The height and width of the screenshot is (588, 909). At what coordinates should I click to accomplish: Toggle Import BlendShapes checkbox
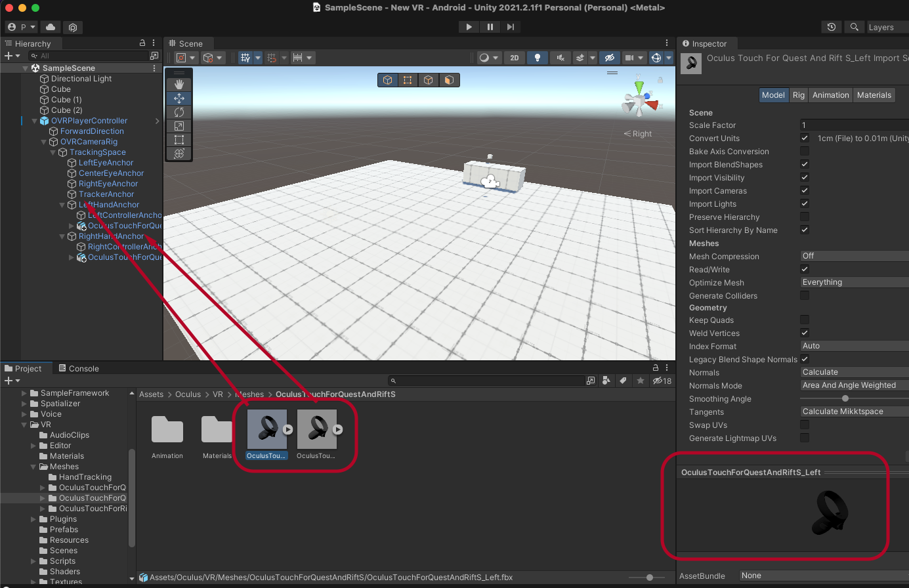pyautogui.click(x=805, y=164)
